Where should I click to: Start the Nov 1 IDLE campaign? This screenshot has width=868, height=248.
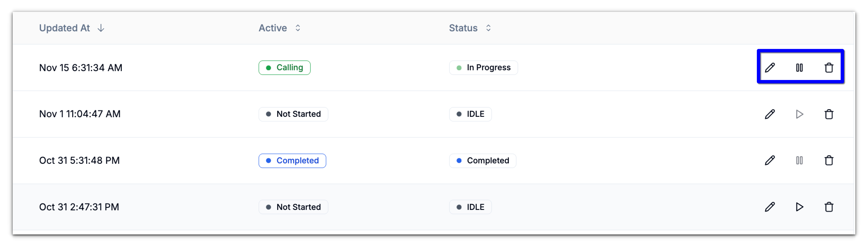pyautogui.click(x=799, y=114)
